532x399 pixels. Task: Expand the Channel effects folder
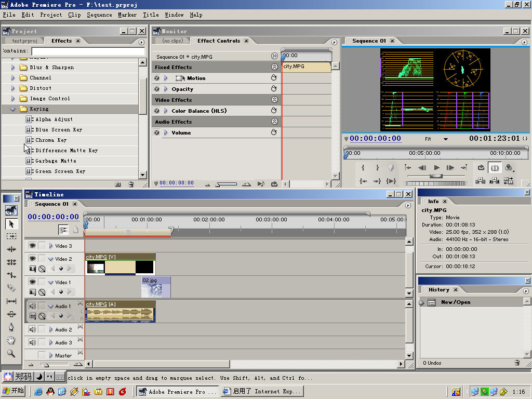tap(13, 78)
